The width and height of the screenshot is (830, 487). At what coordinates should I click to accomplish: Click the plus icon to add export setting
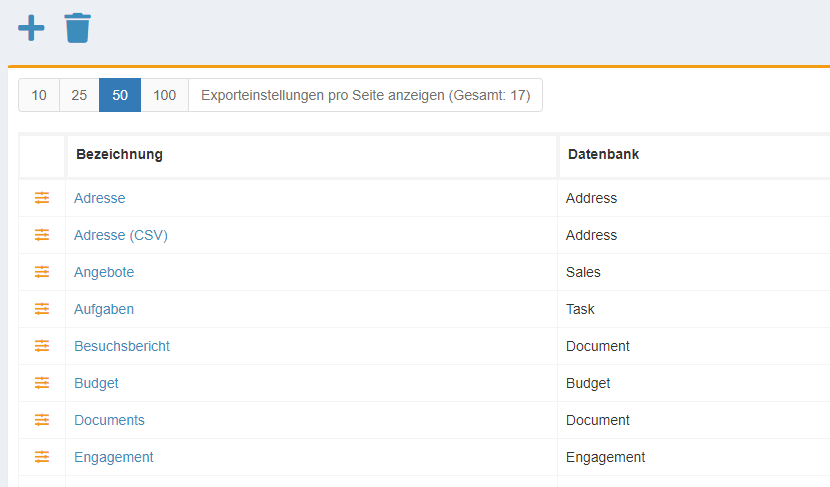point(31,28)
